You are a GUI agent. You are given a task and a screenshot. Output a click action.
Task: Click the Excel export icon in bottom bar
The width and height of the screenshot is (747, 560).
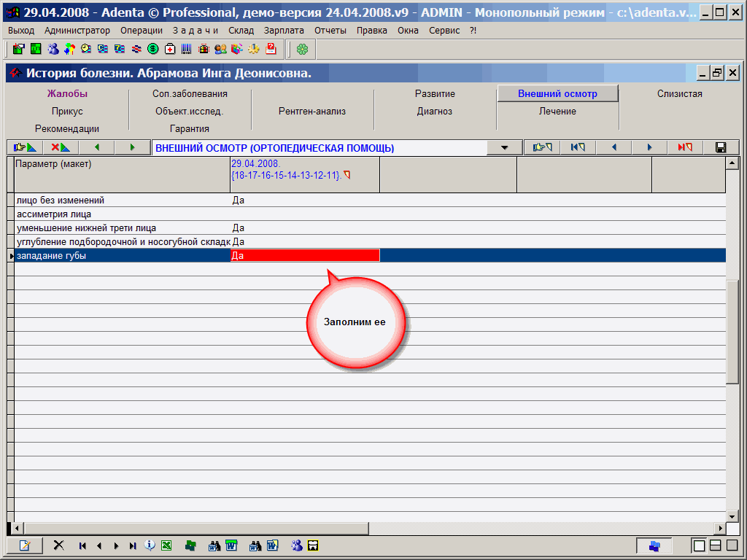pyautogui.click(x=166, y=545)
